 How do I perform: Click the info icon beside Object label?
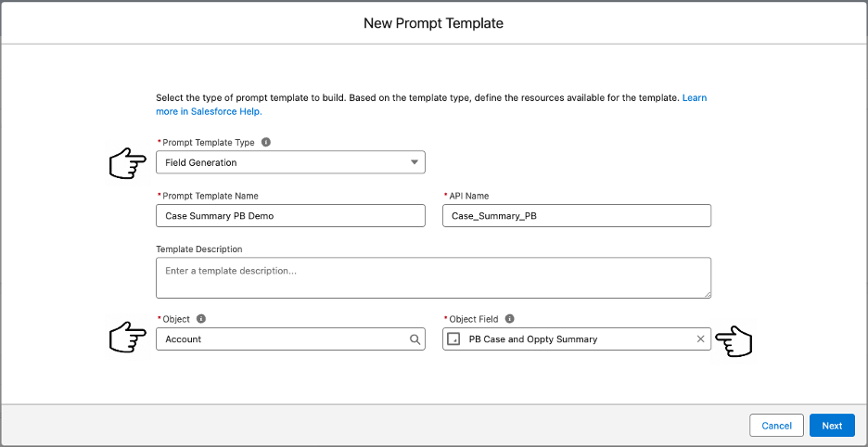[201, 319]
